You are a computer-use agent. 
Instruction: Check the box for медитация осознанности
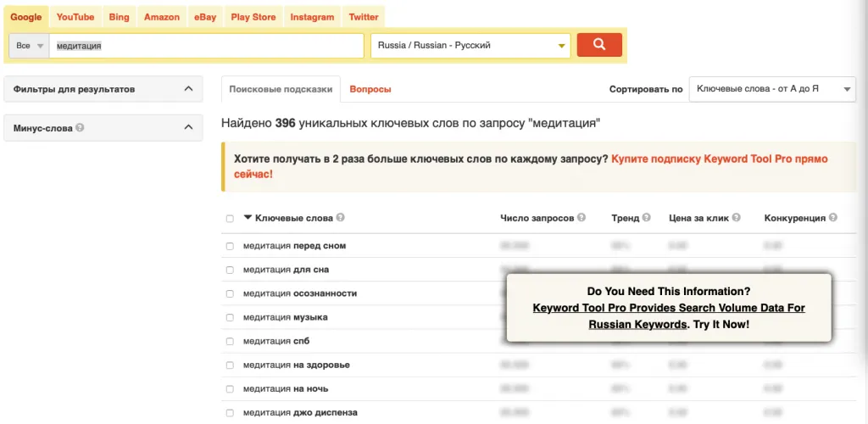[230, 294]
